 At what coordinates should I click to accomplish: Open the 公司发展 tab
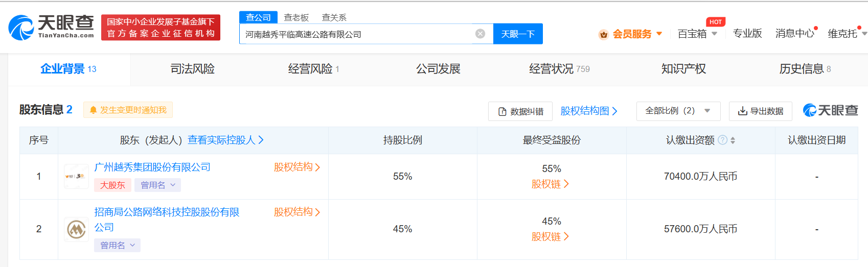tap(438, 69)
